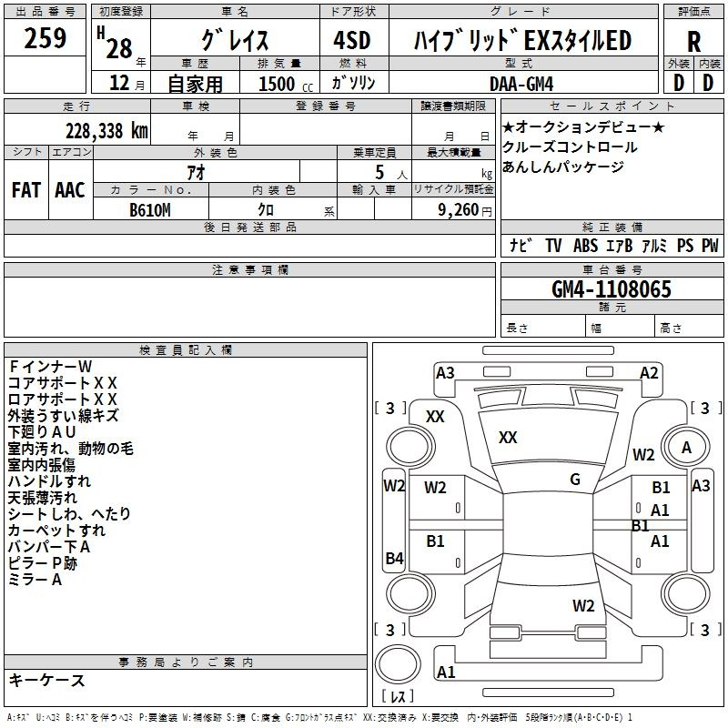Click the FAT shift type value
The height and width of the screenshot is (728, 728).
point(25,189)
